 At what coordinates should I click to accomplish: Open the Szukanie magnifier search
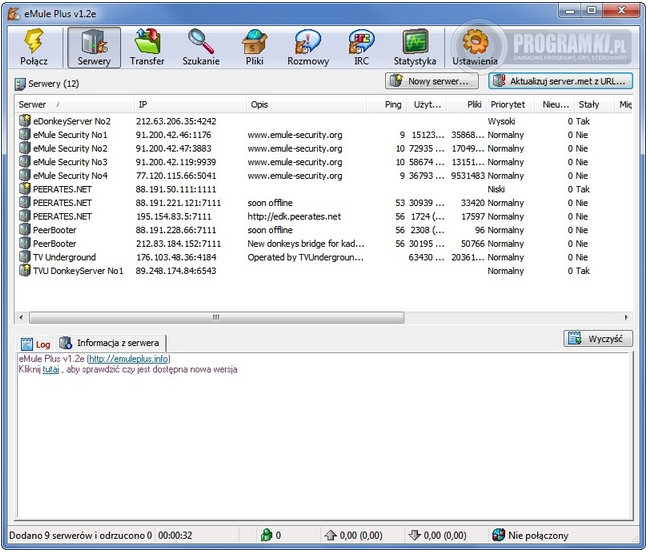(201, 41)
